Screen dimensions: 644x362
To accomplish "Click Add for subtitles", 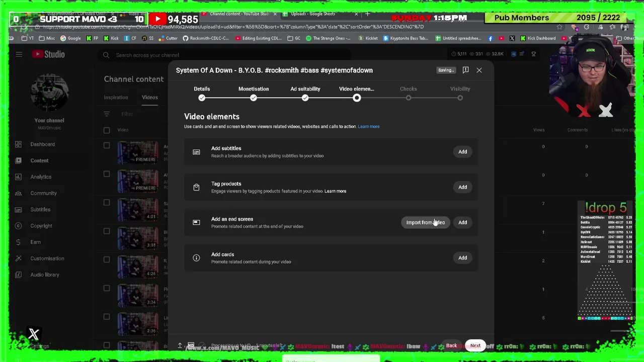I will [462, 152].
